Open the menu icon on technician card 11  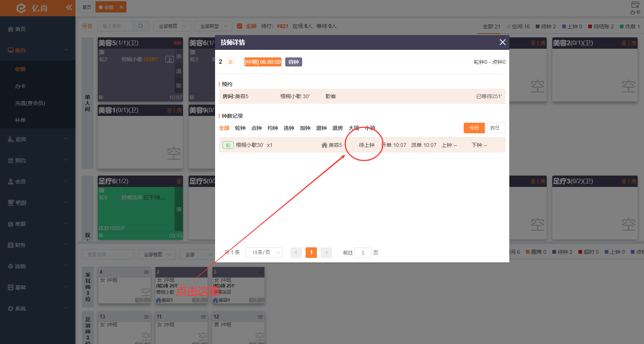coord(203,317)
